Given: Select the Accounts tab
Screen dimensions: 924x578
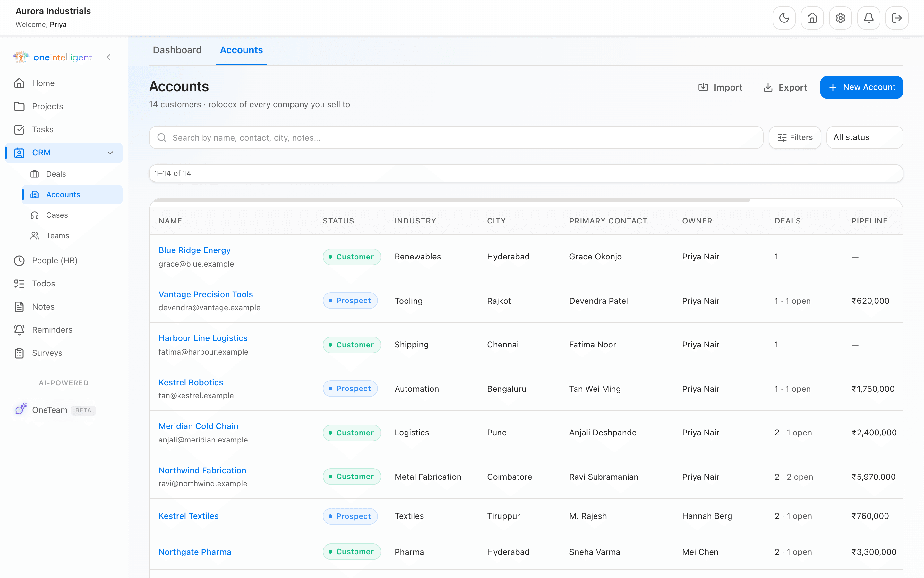Looking at the screenshot, I should [241, 50].
